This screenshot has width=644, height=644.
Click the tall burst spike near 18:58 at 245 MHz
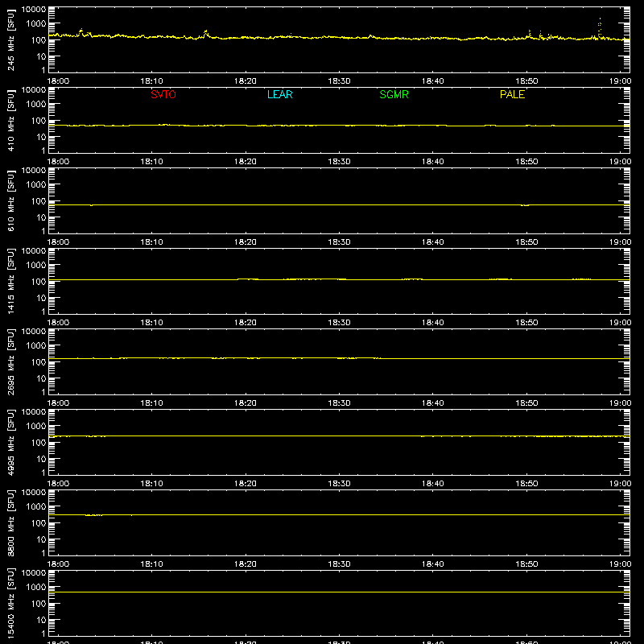click(x=600, y=28)
